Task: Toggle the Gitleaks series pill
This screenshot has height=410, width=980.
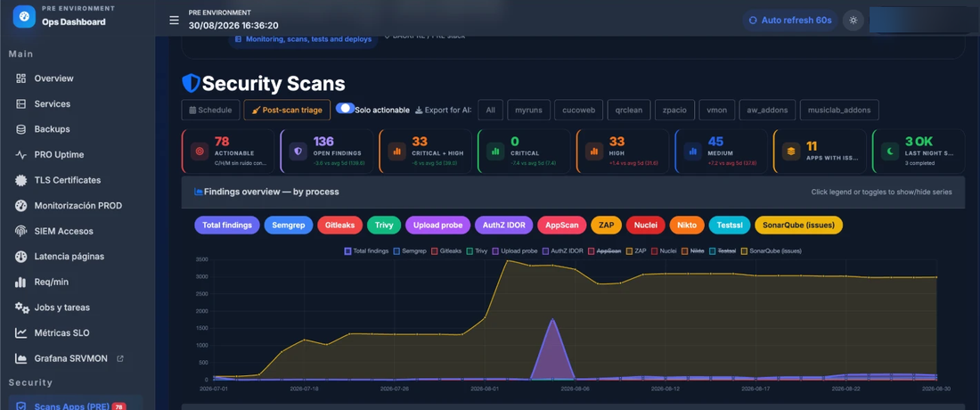Action: coord(340,225)
